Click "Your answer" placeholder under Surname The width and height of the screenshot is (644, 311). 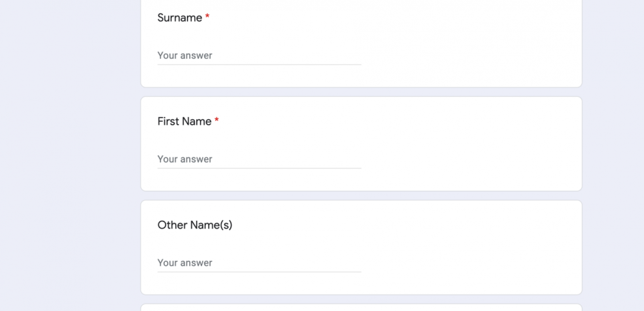pos(185,56)
